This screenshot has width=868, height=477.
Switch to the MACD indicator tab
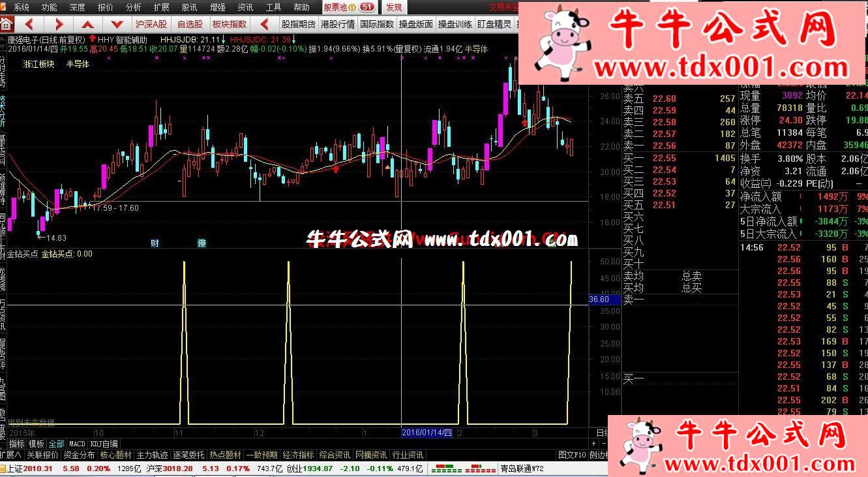[78, 444]
